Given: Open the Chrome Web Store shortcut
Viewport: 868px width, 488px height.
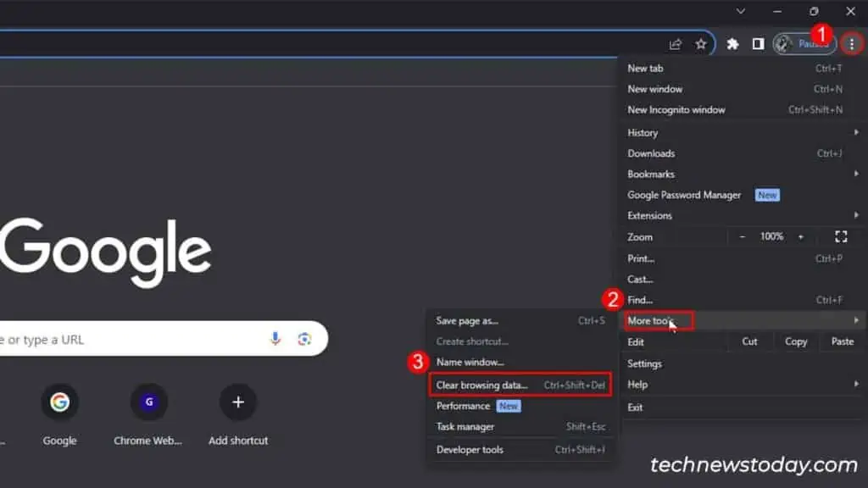Looking at the screenshot, I should [x=147, y=414].
